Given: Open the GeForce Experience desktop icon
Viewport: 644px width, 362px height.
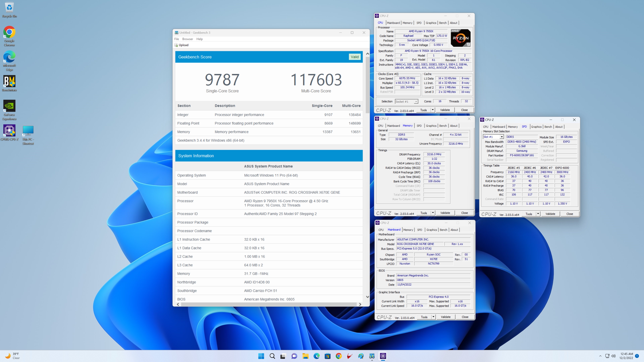Looking at the screenshot, I should [x=9, y=110].
